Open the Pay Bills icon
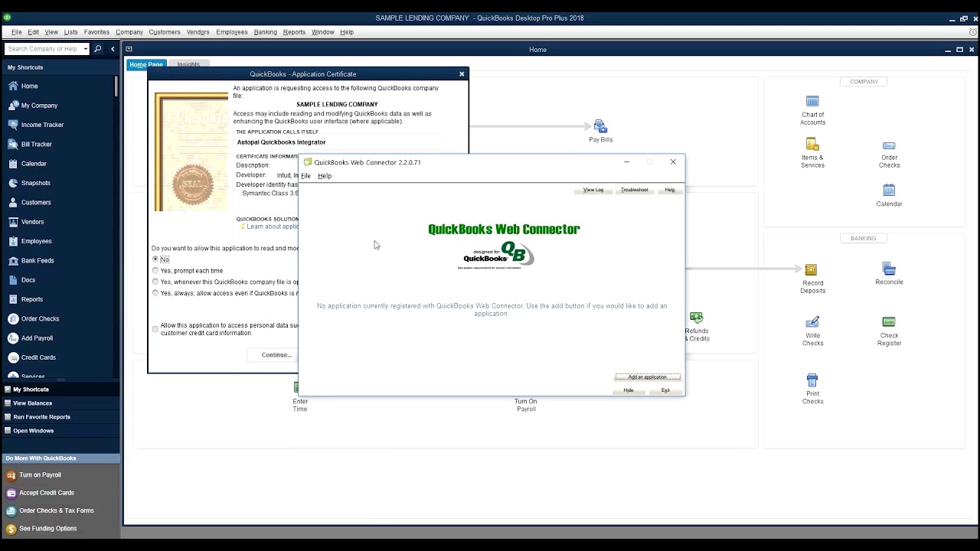 tap(600, 126)
